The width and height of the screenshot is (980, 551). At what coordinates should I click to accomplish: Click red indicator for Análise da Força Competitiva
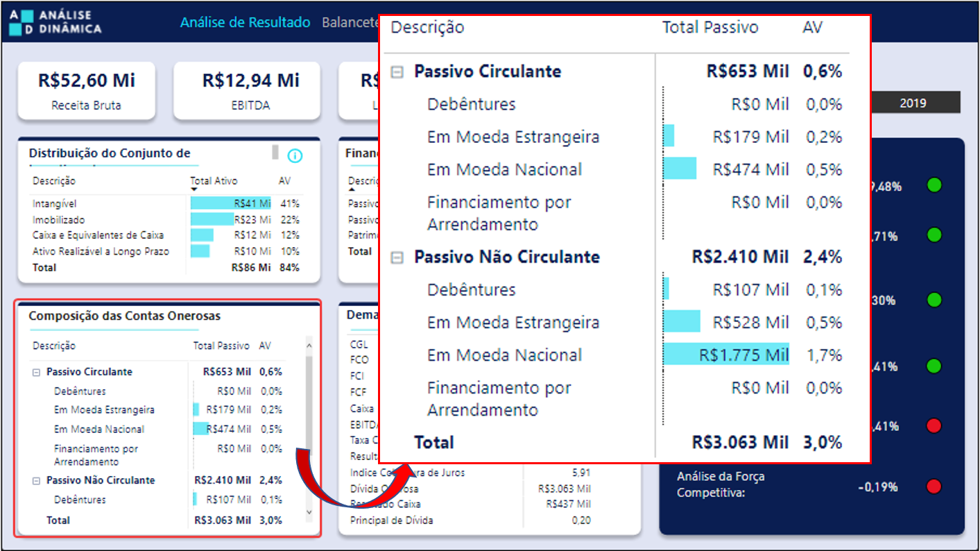[x=934, y=486]
